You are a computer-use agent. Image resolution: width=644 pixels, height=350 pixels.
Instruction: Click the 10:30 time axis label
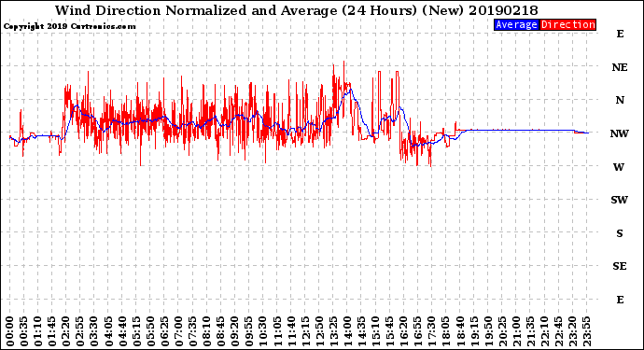263,331
